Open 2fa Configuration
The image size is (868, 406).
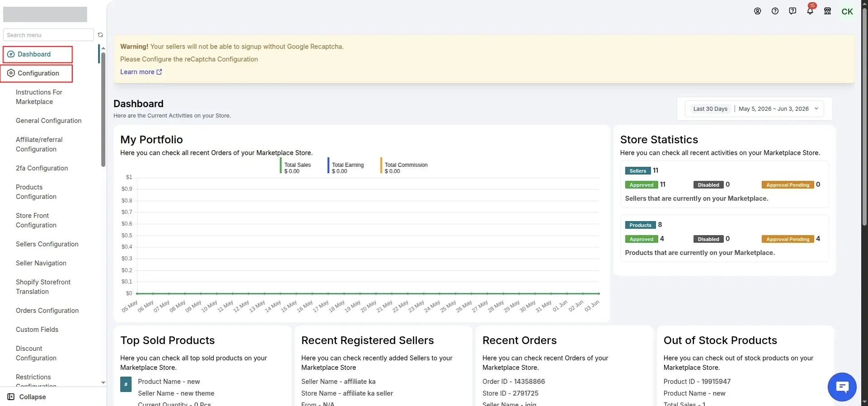click(x=42, y=168)
